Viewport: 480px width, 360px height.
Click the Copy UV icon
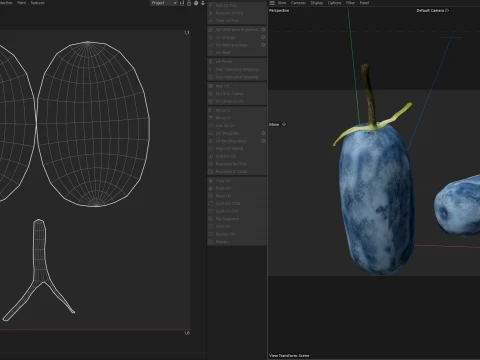[x=210, y=181]
